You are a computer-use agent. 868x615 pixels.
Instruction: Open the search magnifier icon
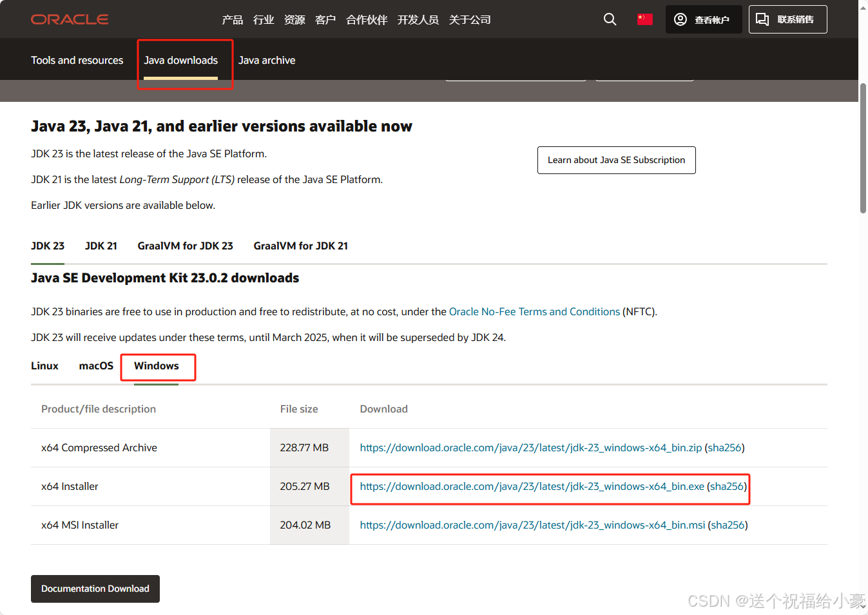pos(610,19)
